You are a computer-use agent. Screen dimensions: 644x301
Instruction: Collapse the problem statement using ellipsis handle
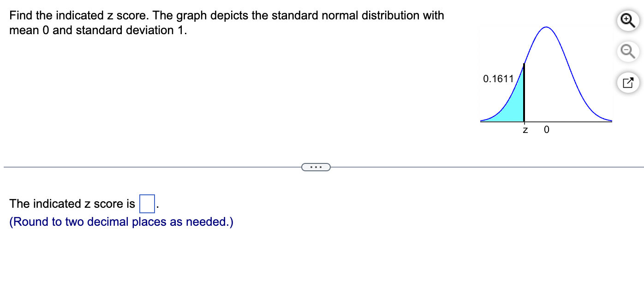coord(316,167)
